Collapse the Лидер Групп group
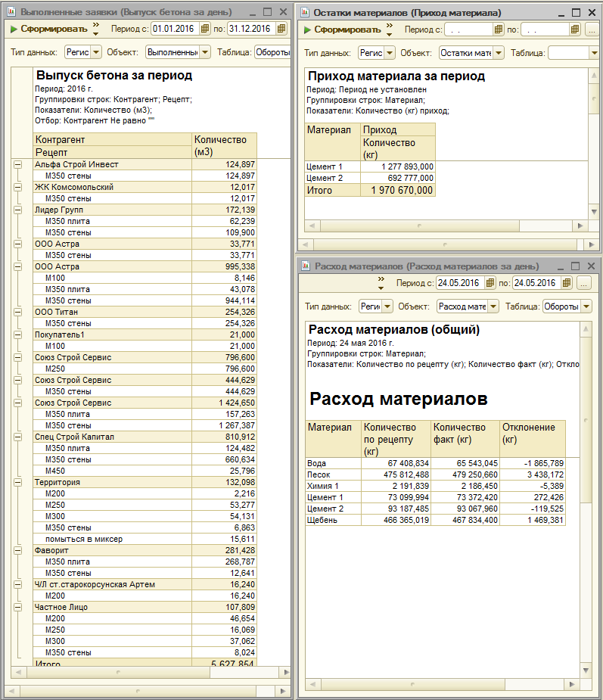Viewport: 603px width, 700px height. 17,210
